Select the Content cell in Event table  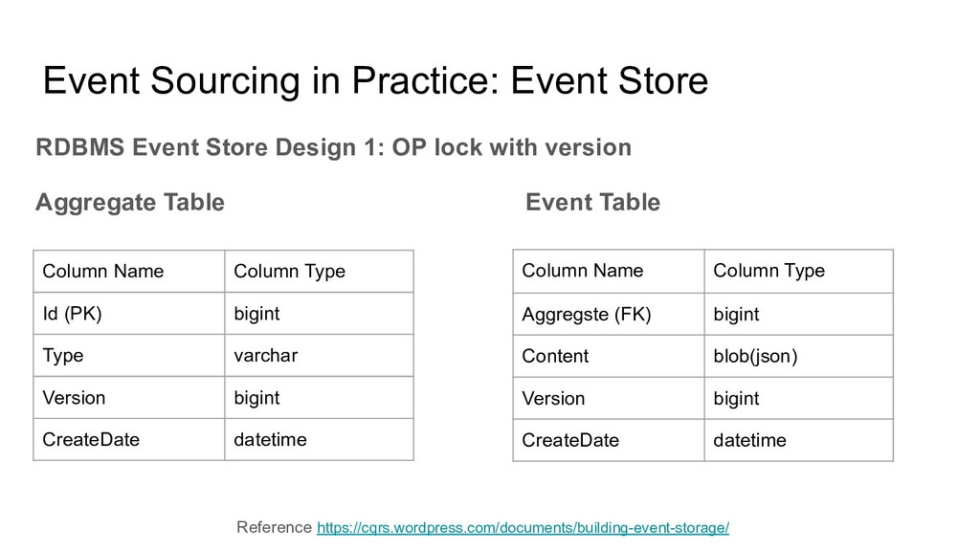coord(608,356)
